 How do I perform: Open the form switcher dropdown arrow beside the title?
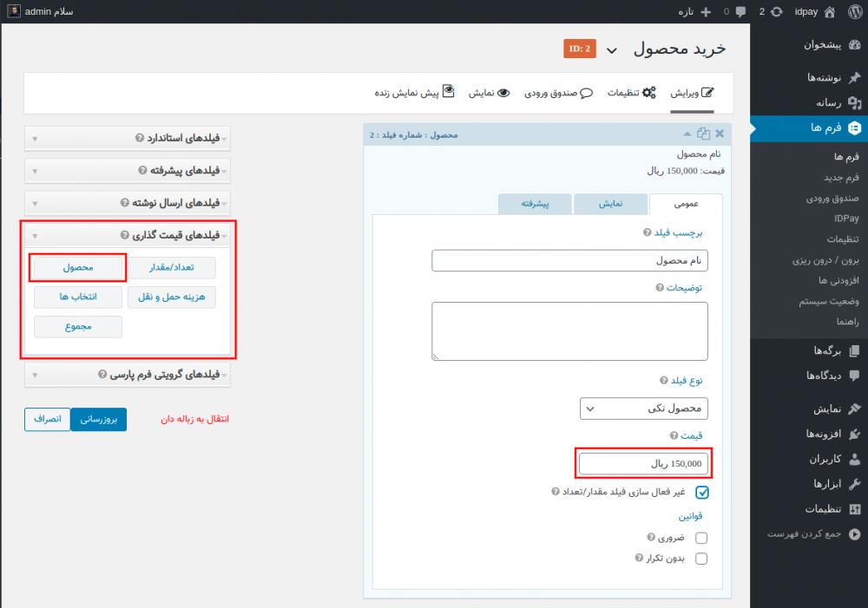(x=611, y=50)
